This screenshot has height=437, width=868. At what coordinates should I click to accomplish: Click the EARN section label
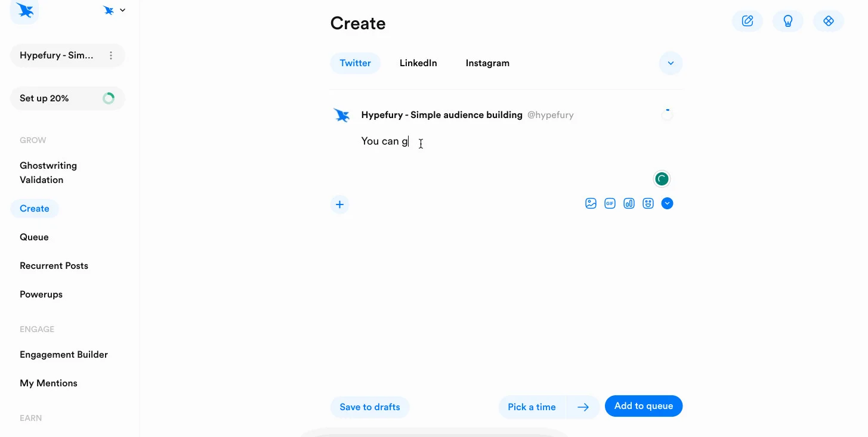[31, 418]
